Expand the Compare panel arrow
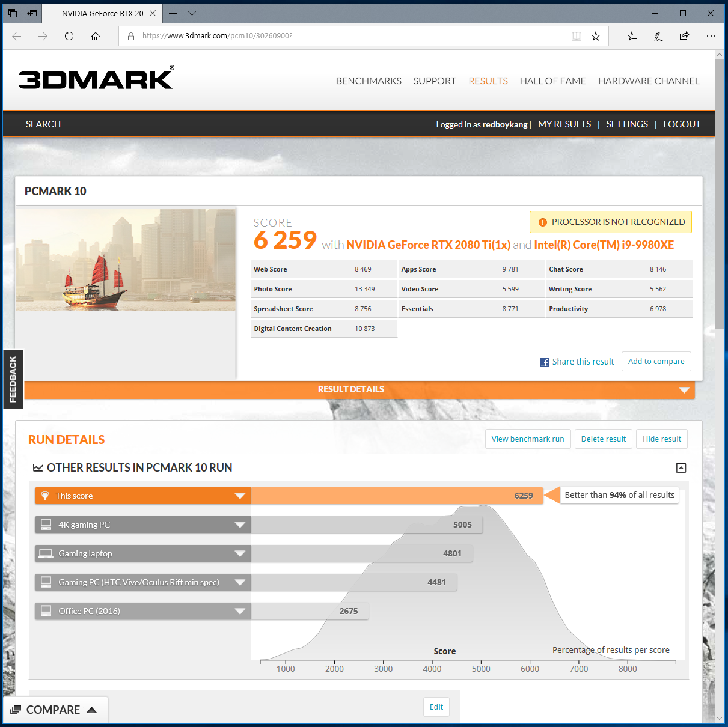 (91, 710)
